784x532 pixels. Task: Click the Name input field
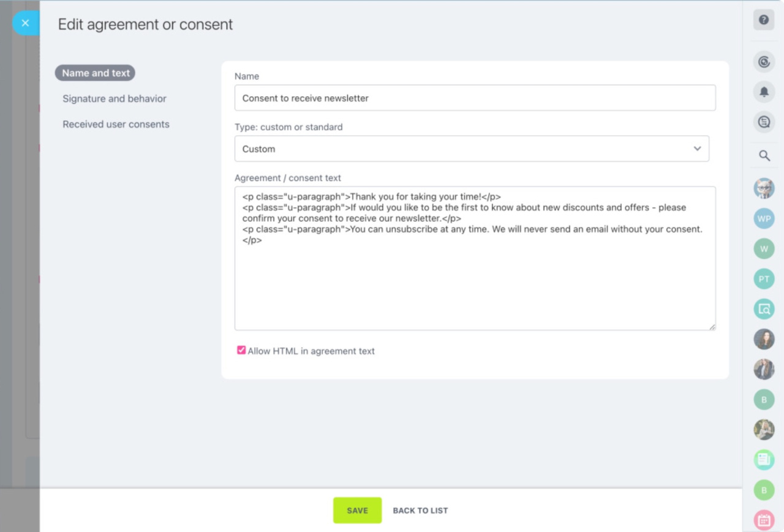pos(475,98)
